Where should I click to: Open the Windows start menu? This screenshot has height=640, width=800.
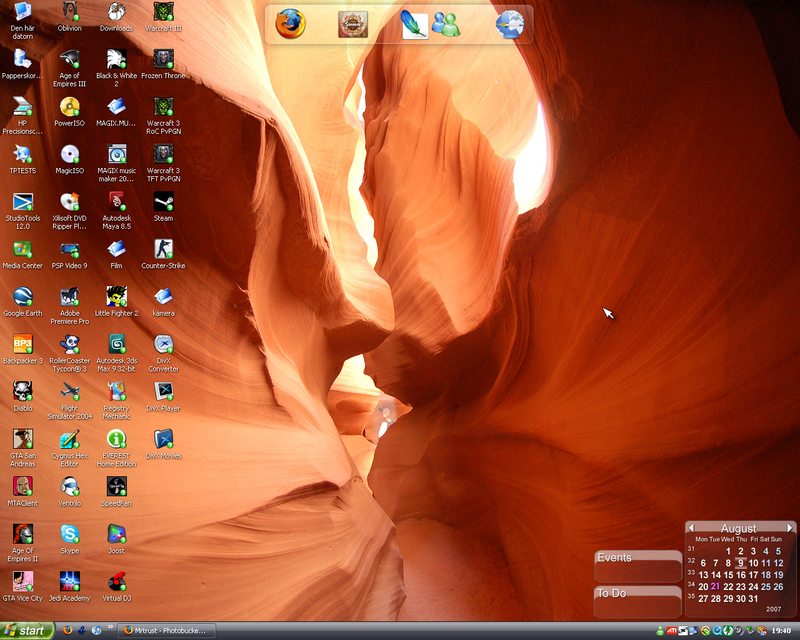[x=27, y=631]
